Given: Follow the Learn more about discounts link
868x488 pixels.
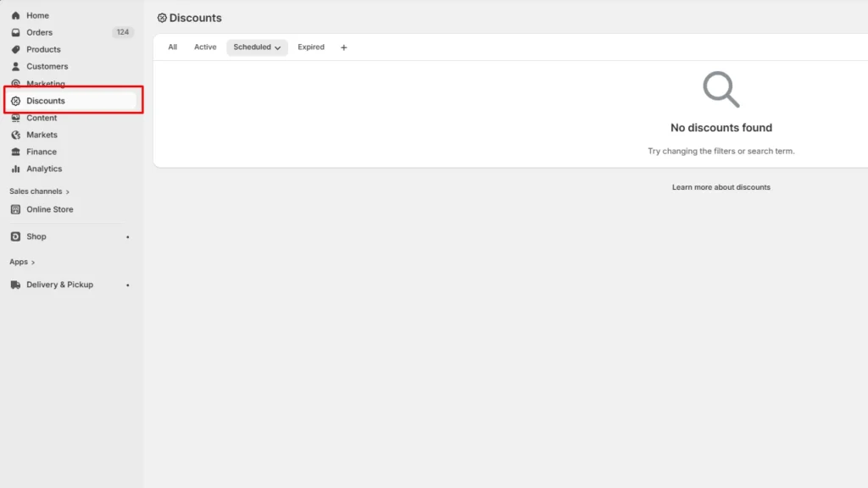Looking at the screenshot, I should coord(721,186).
